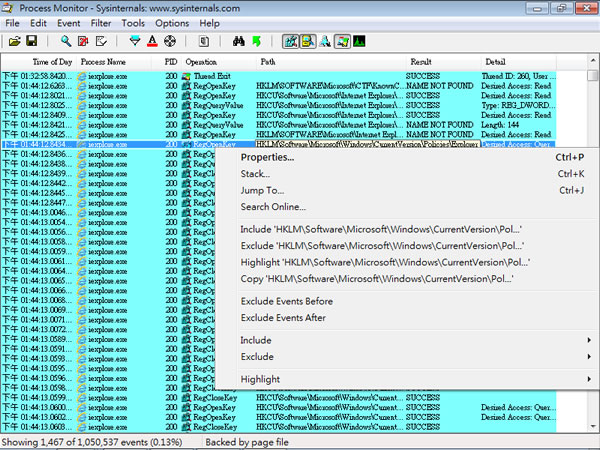This screenshot has height=450, width=600.
Task: Open Highlight settings with the red A icon
Action: tap(152, 41)
